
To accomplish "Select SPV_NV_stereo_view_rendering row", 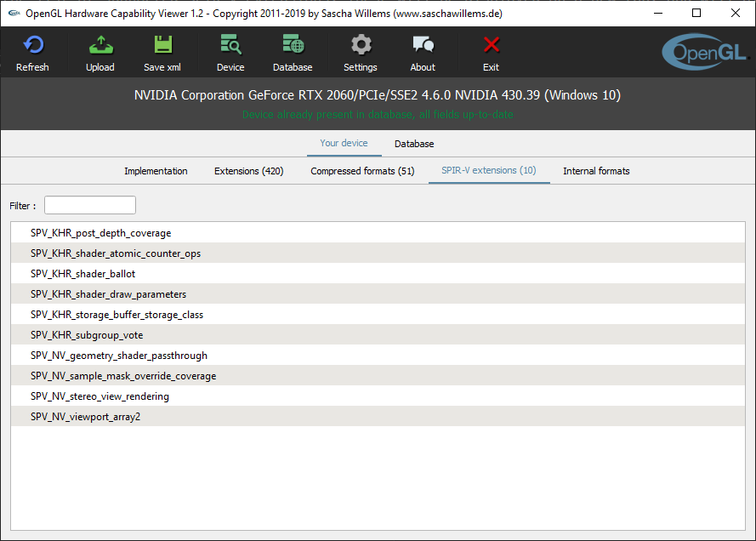I will pos(378,396).
